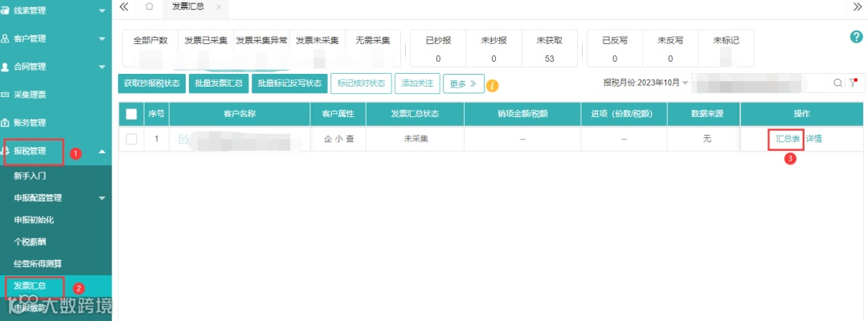Filter by the 已抄报 stat card
This screenshot has width=868, height=321.
point(438,49)
